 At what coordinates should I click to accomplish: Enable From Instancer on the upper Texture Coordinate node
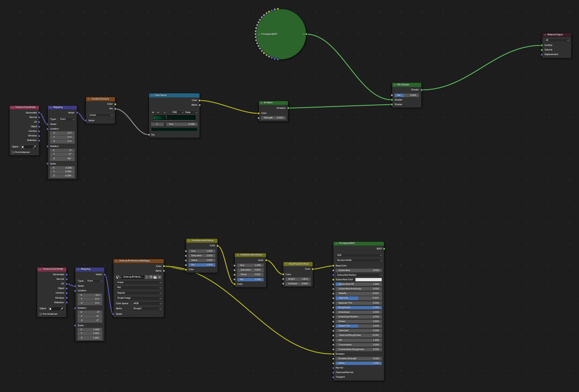coord(13,152)
